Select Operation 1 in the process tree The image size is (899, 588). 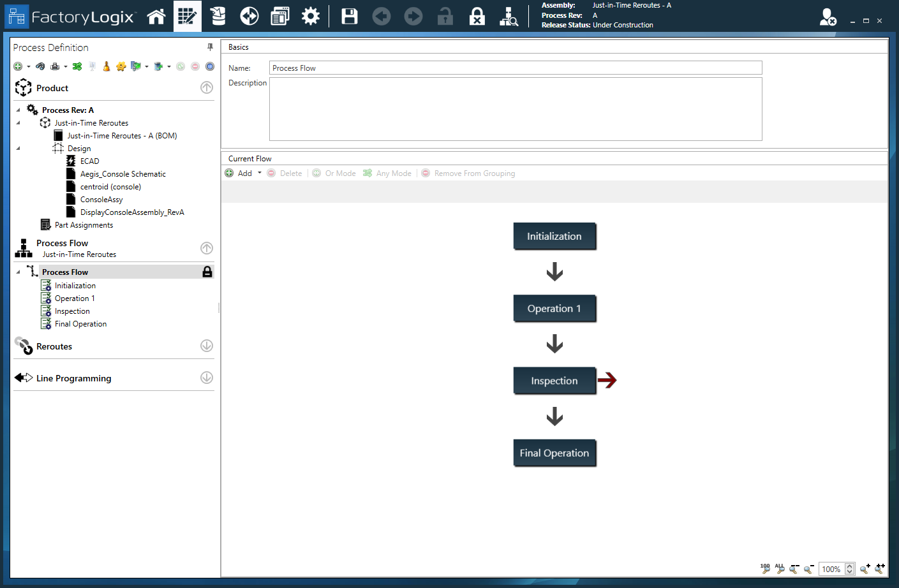click(75, 298)
